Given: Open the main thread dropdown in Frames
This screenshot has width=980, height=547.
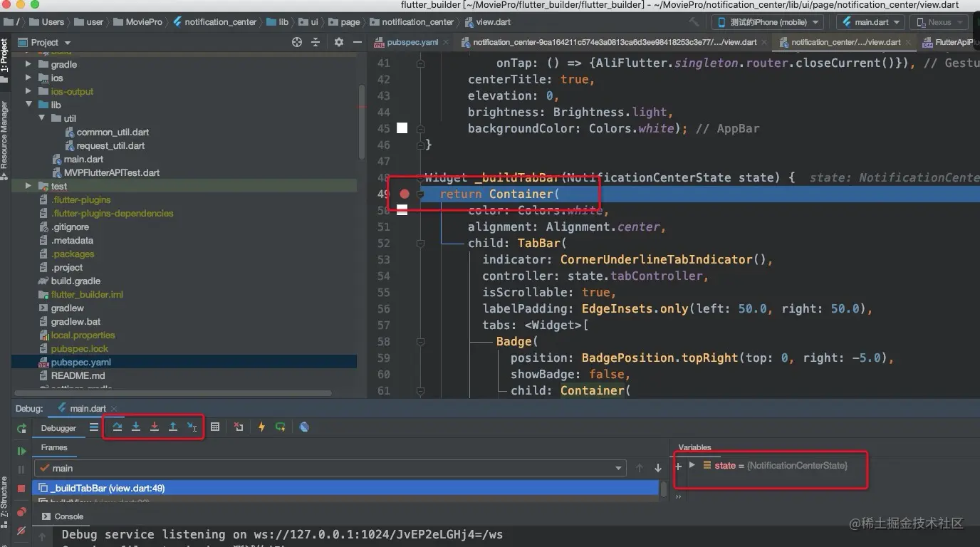Looking at the screenshot, I should (x=330, y=468).
